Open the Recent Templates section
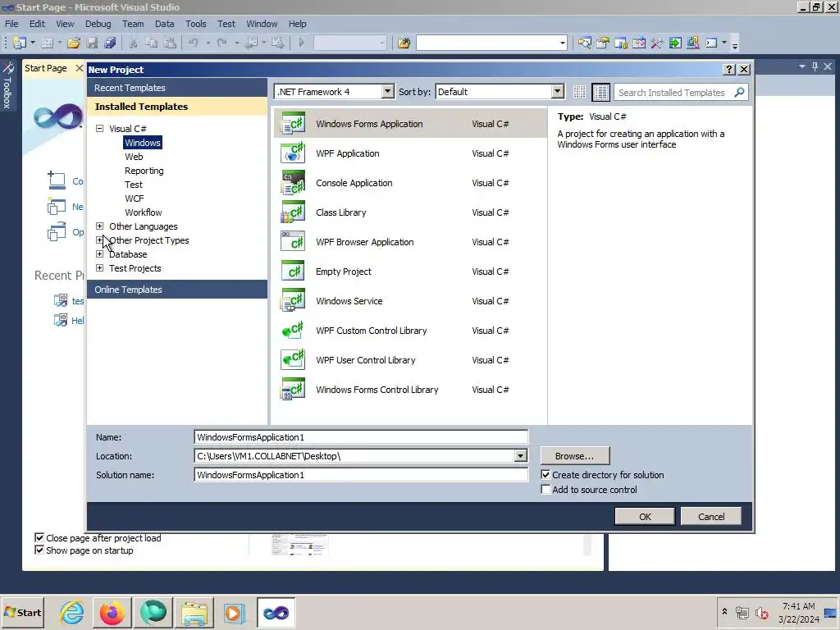Image resolution: width=840 pixels, height=630 pixels. pos(177,88)
